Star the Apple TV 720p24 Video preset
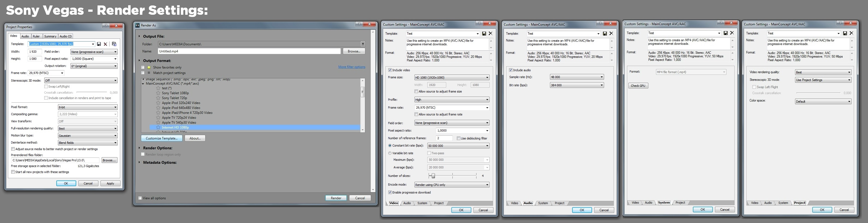This screenshot has width=868, height=223. [x=158, y=118]
